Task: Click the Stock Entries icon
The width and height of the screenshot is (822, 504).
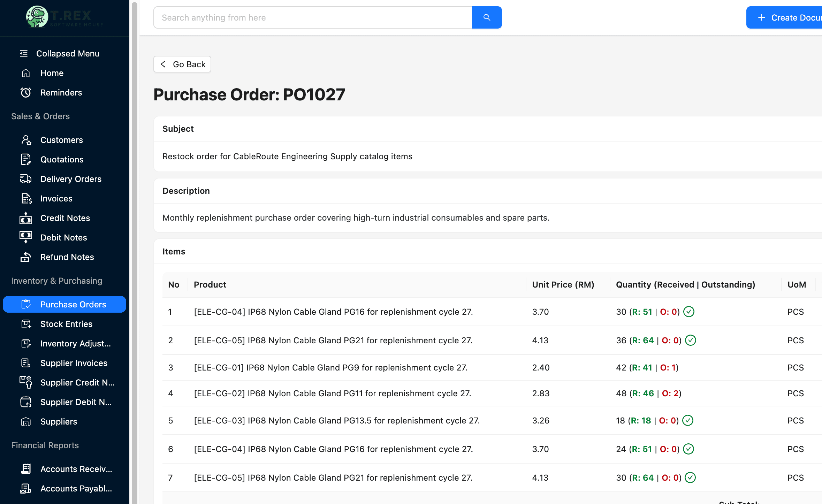Action: [26, 324]
